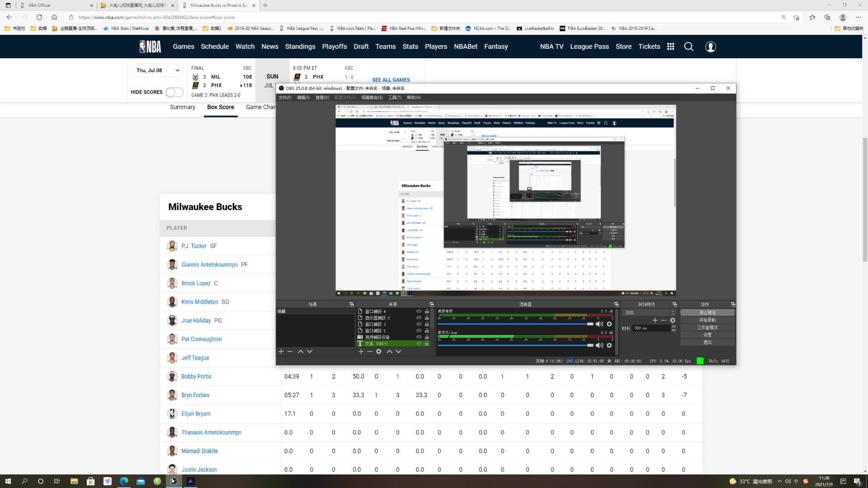
Task: Click the 开始录制 button
Action: click(x=707, y=320)
